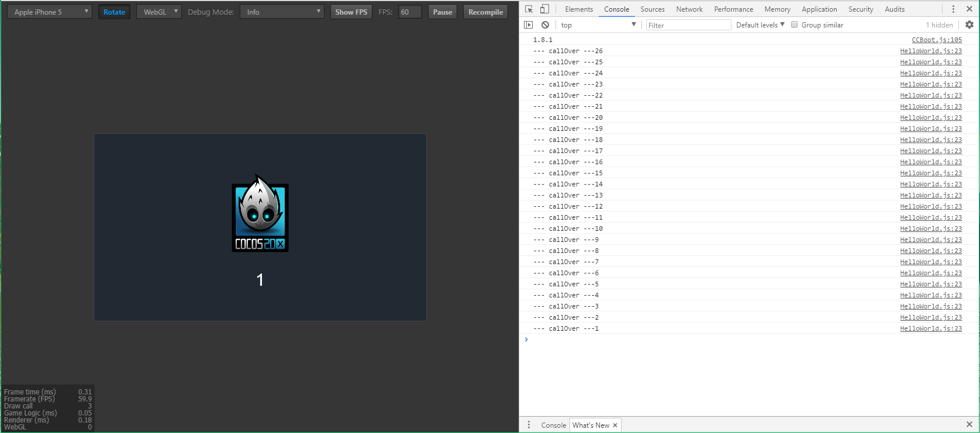This screenshot has width=980, height=433.
Task: Click the Renderer (ms) stat line
Action: [48, 420]
